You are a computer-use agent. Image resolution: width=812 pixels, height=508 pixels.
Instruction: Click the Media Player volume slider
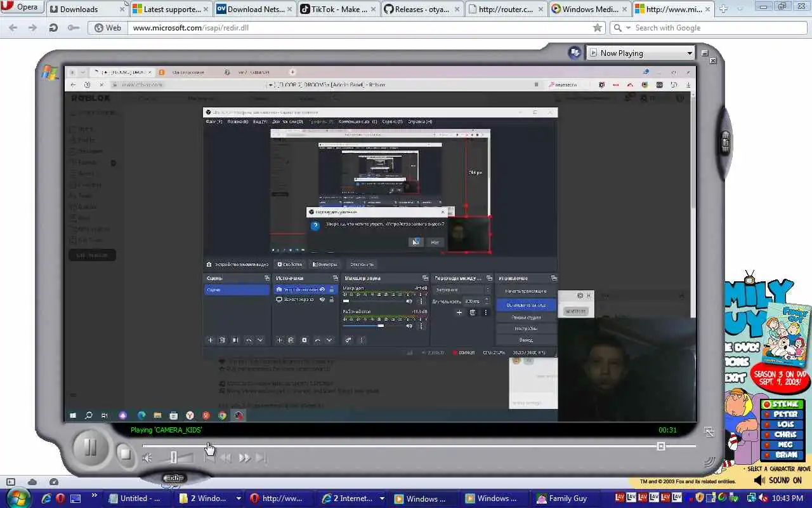click(174, 457)
